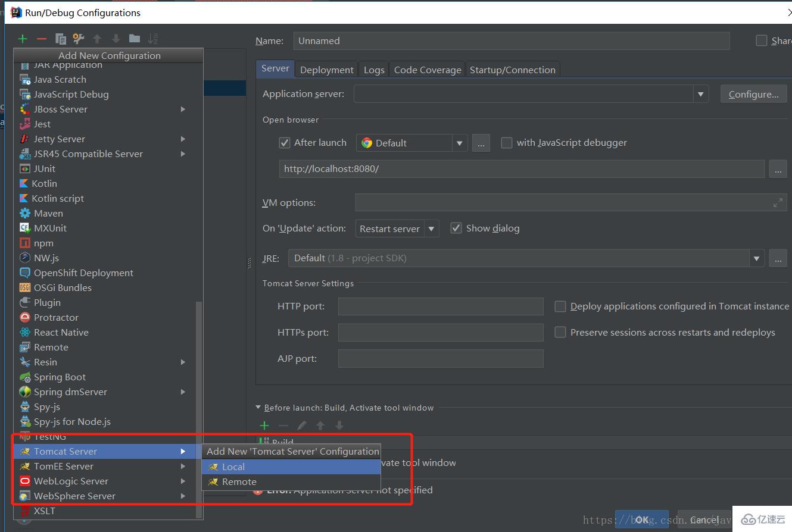Image resolution: width=792 pixels, height=532 pixels.
Task: Enable Preserve sessions across restarts and redeploys
Action: point(560,332)
